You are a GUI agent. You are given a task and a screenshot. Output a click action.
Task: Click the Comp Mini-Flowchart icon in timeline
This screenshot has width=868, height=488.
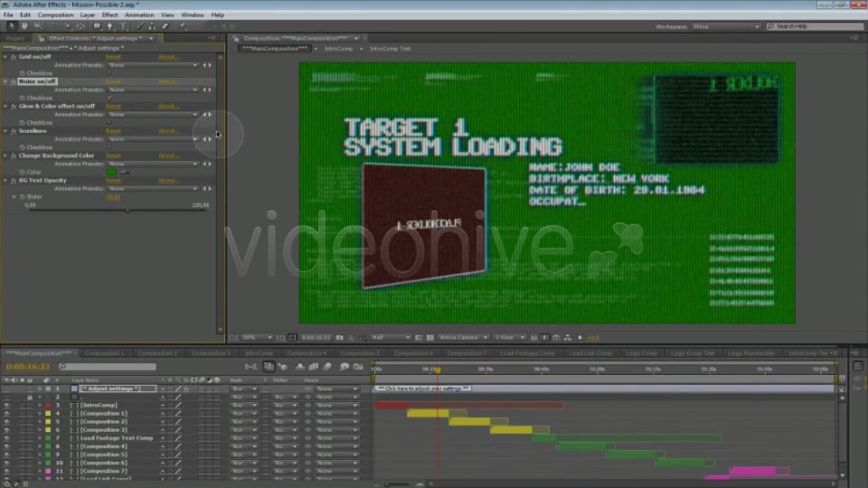(250, 366)
